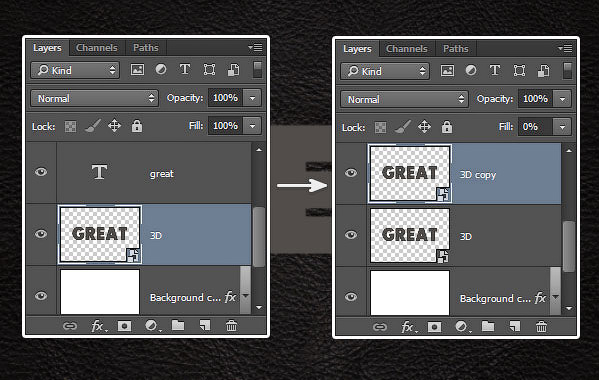This screenshot has width=599, height=380.
Task: Add layer mask in left panel footer
Action: tap(124, 326)
